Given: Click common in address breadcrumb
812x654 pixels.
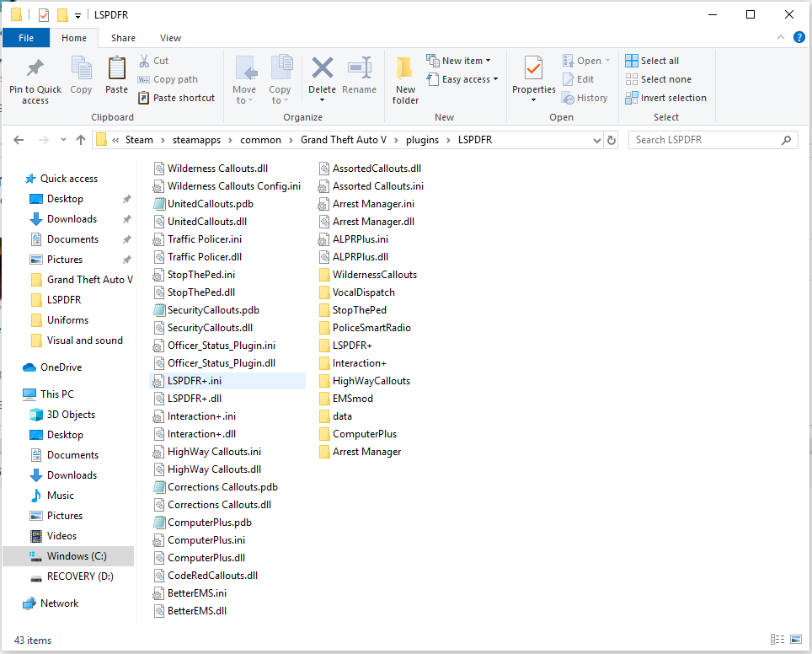Looking at the screenshot, I should coord(260,140).
